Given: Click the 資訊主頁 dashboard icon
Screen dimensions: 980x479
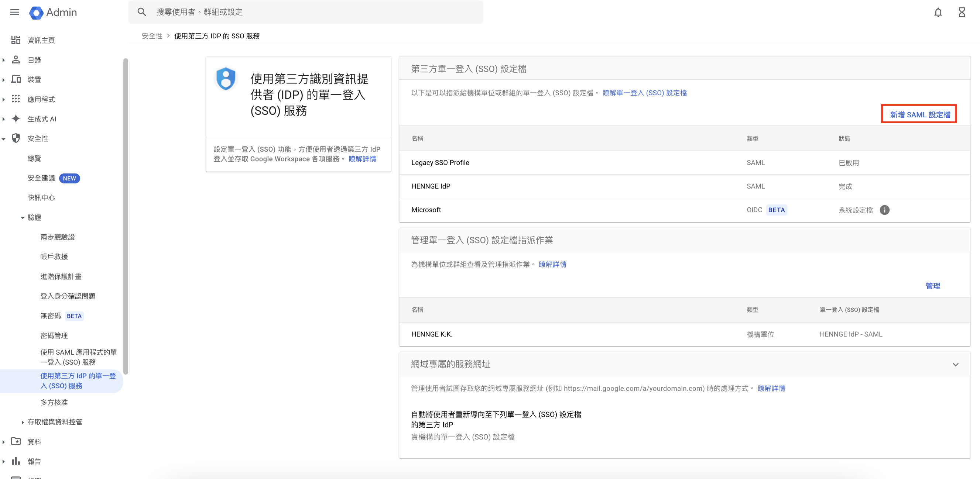Looking at the screenshot, I should [x=16, y=40].
